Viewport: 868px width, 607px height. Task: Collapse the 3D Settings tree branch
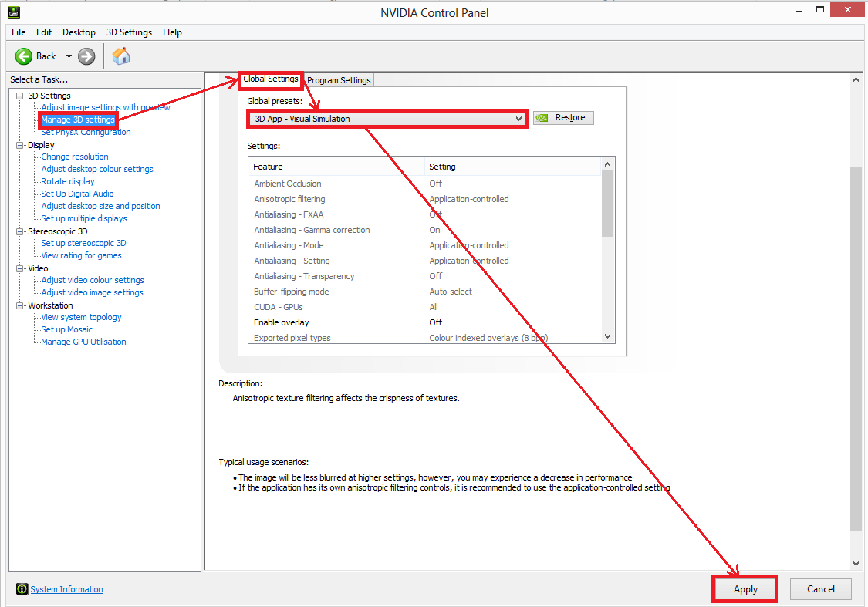(x=19, y=95)
